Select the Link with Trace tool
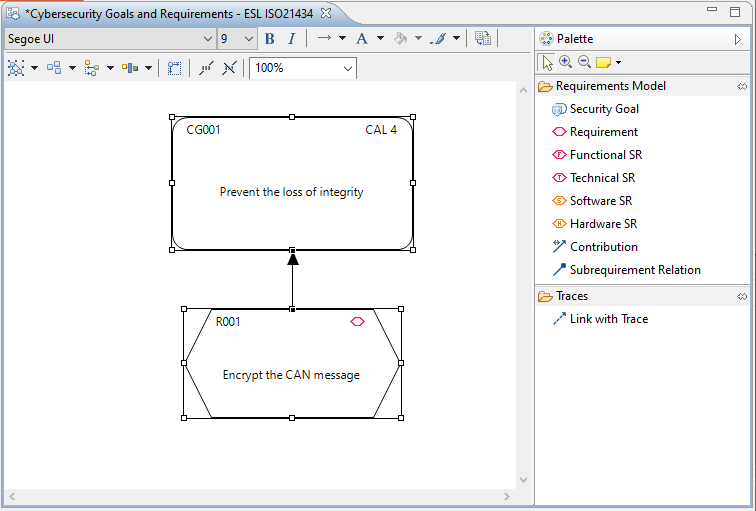Image resolution: width=756 pixels, height=511 pixels. (608, 319)
